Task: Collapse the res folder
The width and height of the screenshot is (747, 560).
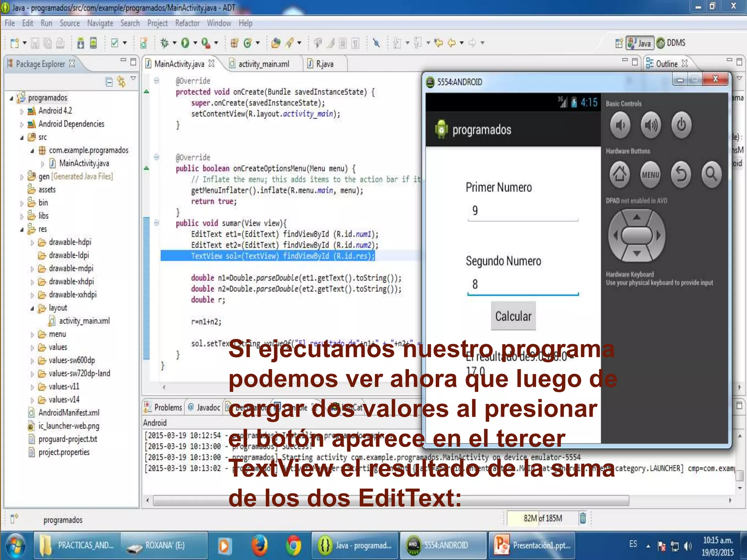Action: (x=22, y=230)
